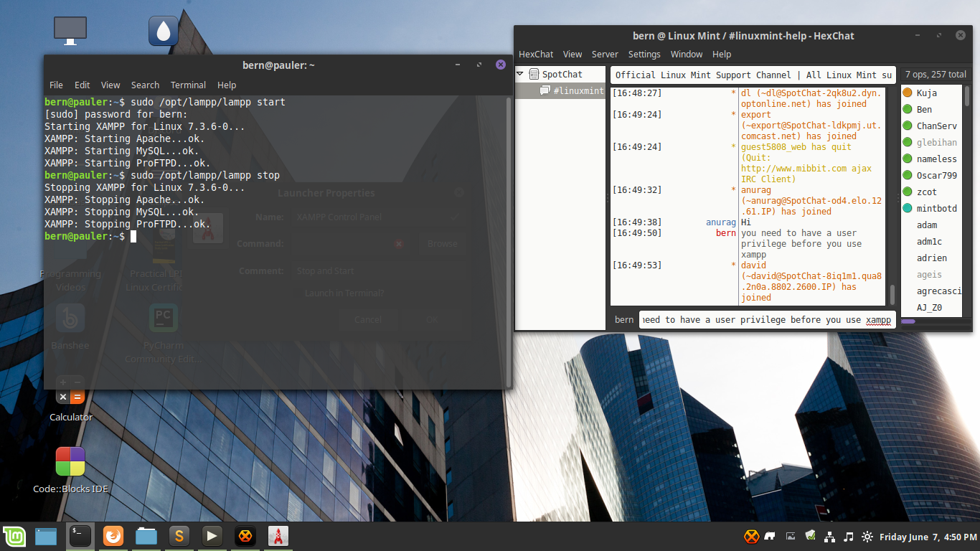Select the Code::Blocks IDE desktop icon
980x551 pixels.
[70, 470]
